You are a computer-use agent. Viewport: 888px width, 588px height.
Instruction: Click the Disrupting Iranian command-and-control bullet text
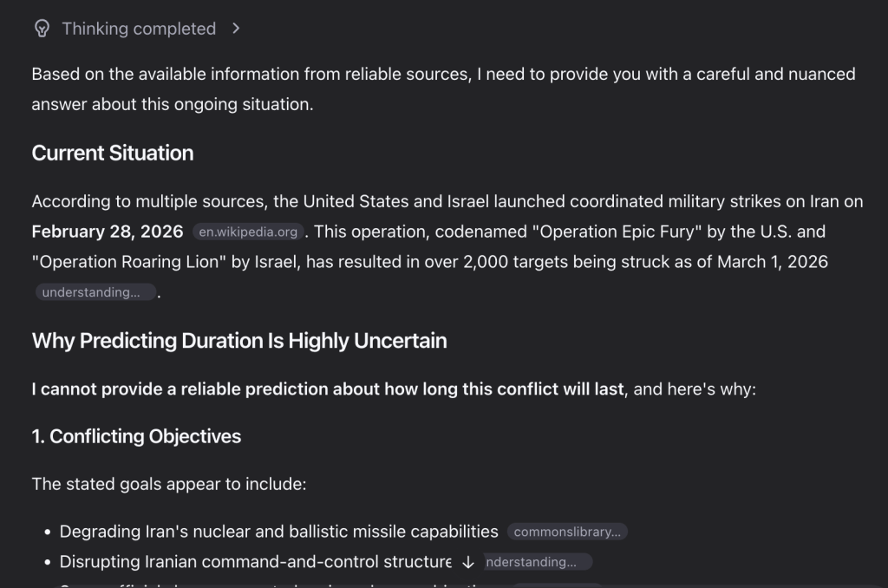(255, 562)
